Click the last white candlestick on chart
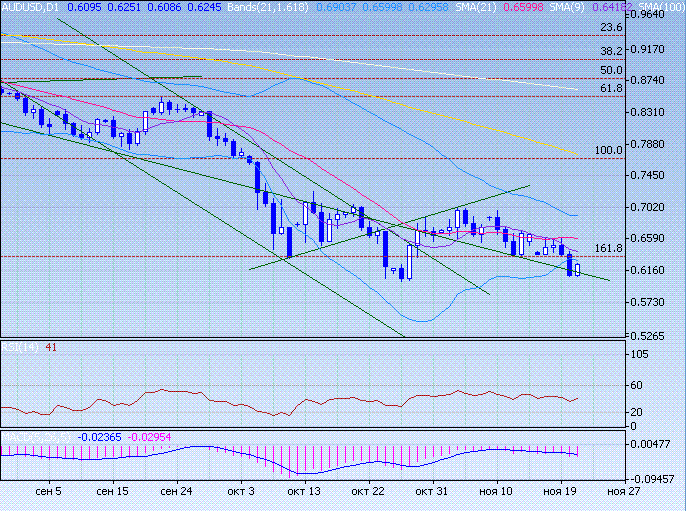The height and width of the screenshot is (511, 686). (x=577, y=269)
